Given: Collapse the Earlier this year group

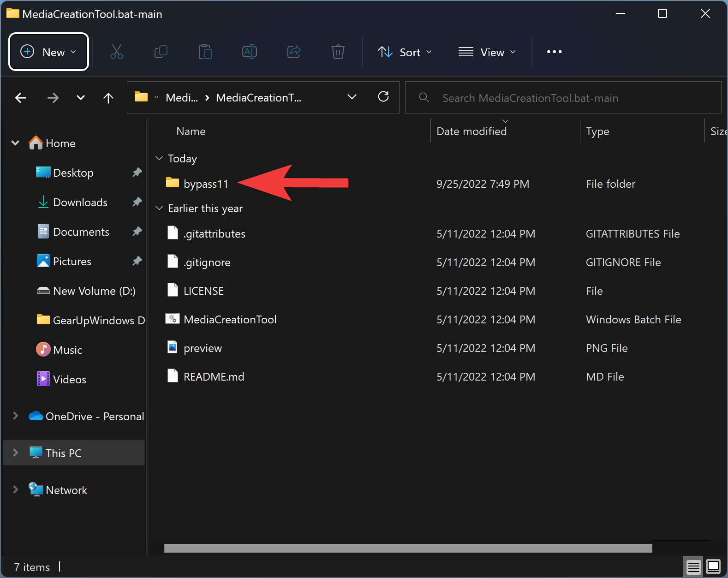Looking at the screenshot, I should tap(159, 208).
